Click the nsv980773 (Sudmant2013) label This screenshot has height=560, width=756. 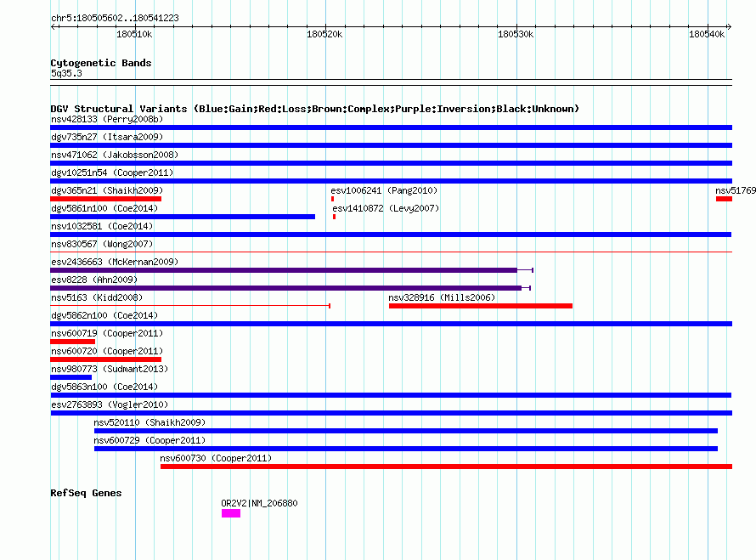click(110, 369)
